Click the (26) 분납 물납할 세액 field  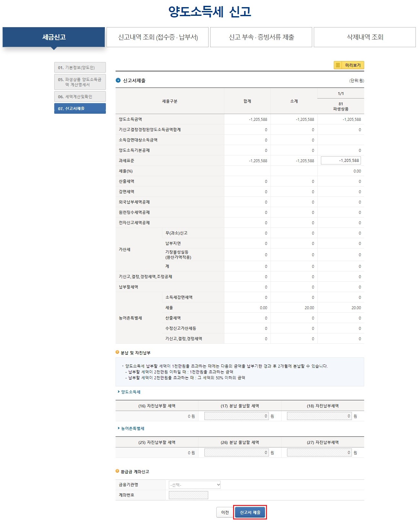click(x=236, y=453)
